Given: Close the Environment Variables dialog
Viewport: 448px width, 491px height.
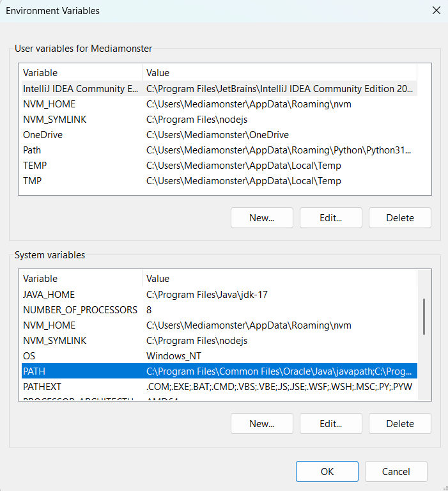Looking at the screenshot, I should point(436,10).
